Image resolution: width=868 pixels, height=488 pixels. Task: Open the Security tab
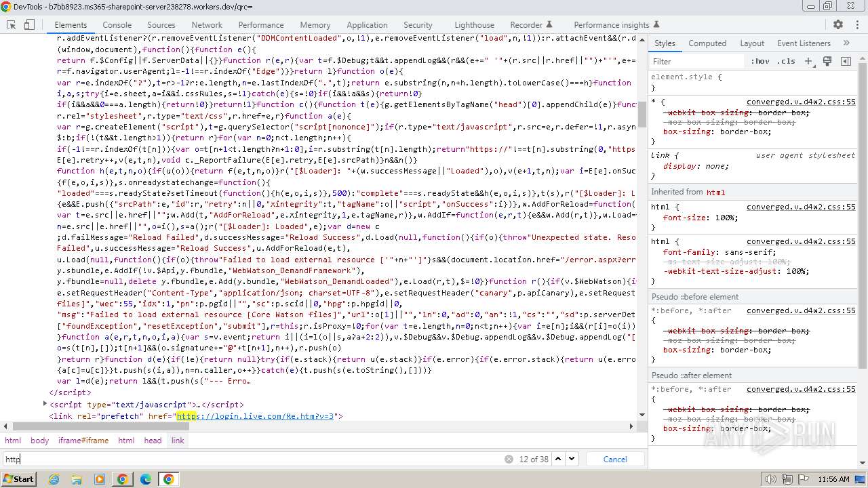click(418, 24)
